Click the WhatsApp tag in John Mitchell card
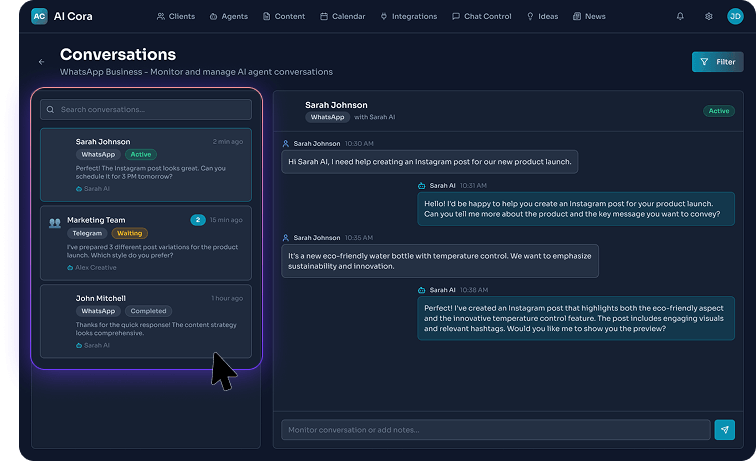Image resolution: width=756 pixels, height=461 pixels. point(98,311)
